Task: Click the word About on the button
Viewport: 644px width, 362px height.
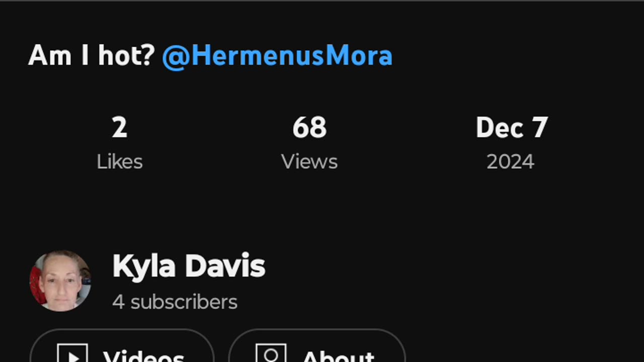Action: click(339, 355)
